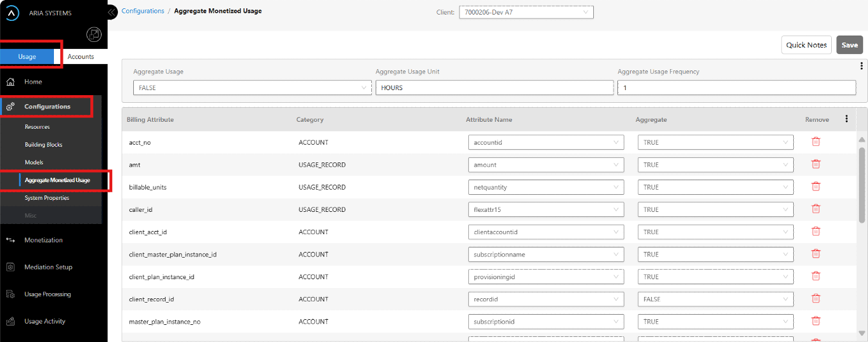The height and width of the screenshot is (342, 868).
Task: Open Quick Notes
Action: point(806,45)
